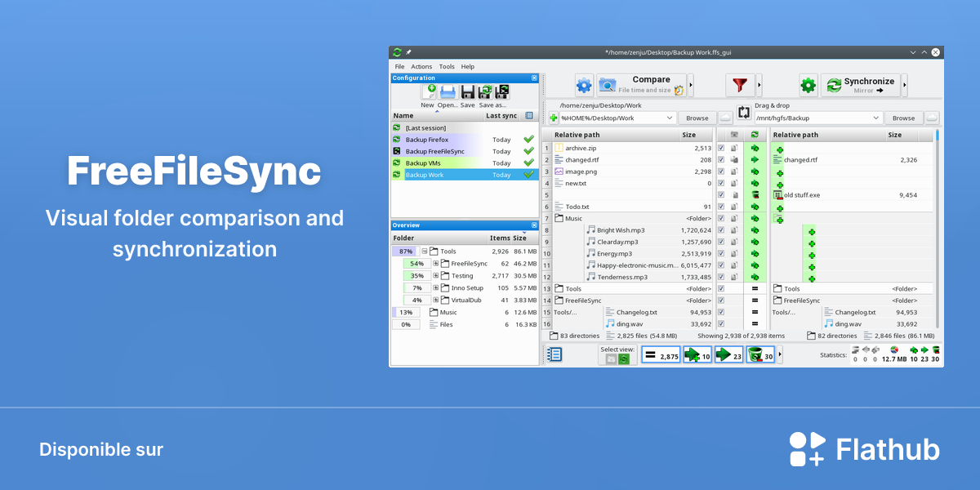Open the Help menu

pyautogui.click(x=467, y=67)
